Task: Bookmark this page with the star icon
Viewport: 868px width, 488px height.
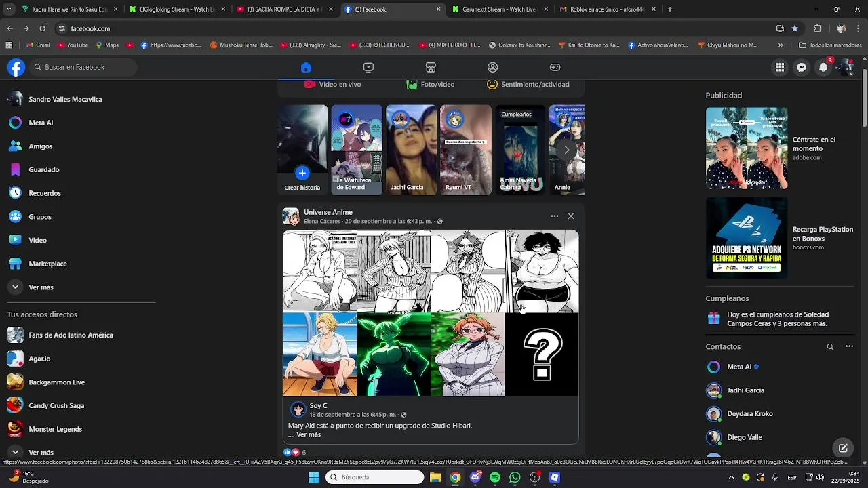Action: pyautogui.click(x=795, y=28)
